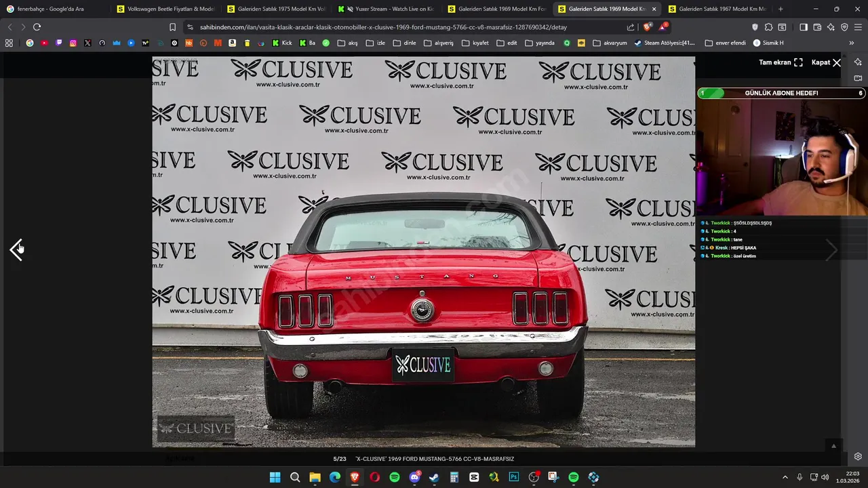Open the akvaryum bookmarks folder

610,43
